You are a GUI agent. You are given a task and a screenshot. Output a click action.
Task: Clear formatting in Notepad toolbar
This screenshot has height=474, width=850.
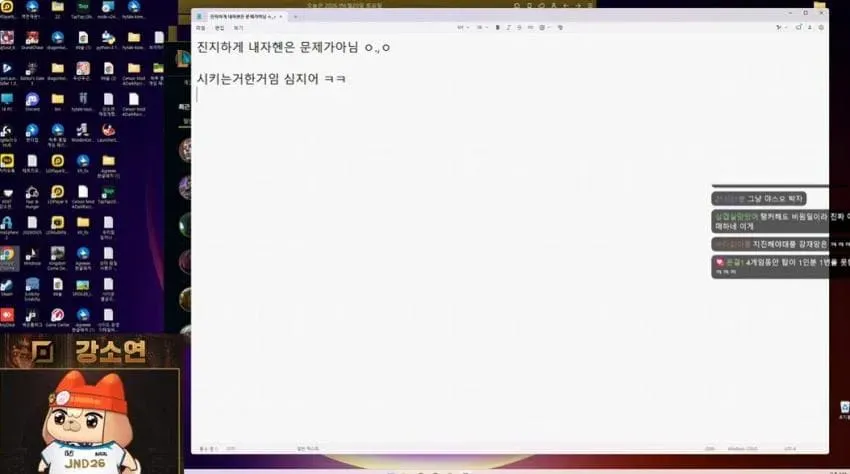point(560,27)
